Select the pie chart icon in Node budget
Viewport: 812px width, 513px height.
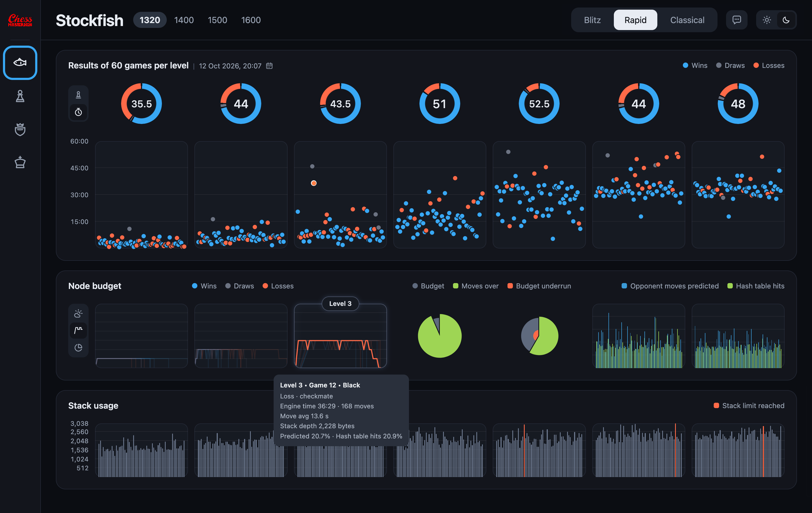click(x=78, y=347)
